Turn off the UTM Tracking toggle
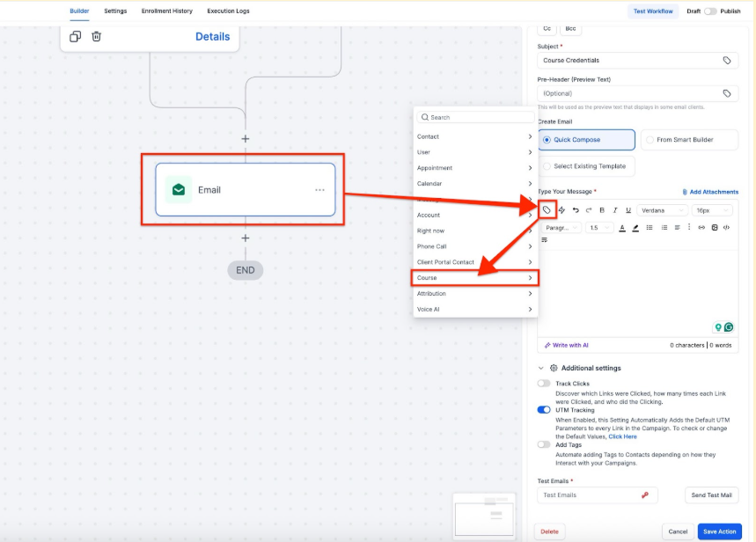Screen dimensions: 756x542 click(x=544, y=410)
